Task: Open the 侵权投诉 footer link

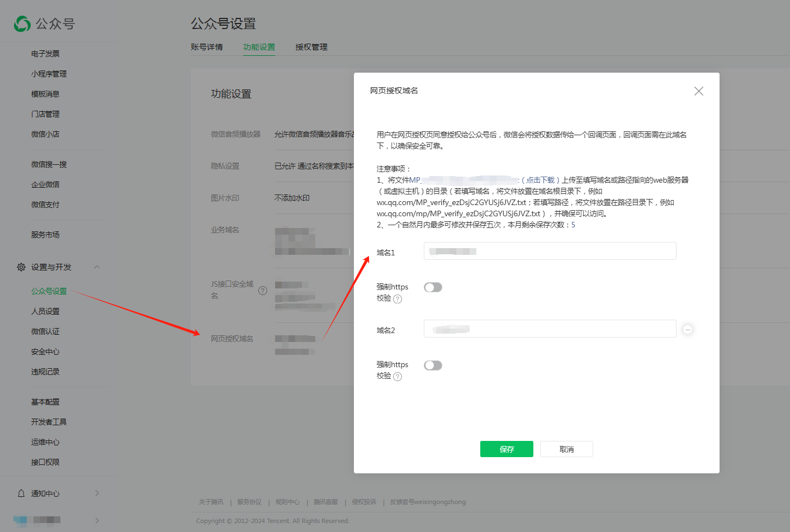Action: tap(364, 502)
